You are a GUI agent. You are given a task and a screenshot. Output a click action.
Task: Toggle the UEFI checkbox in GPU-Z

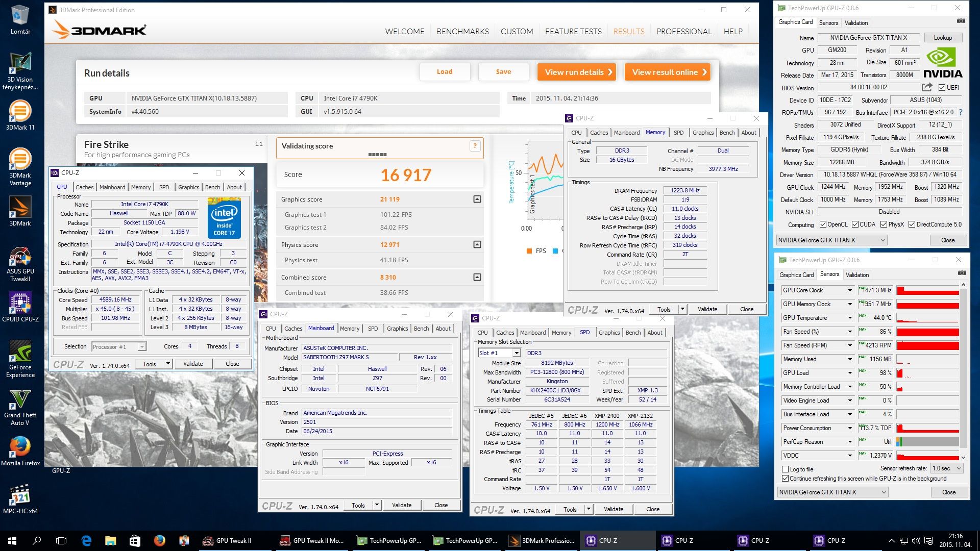click(942, 88)
